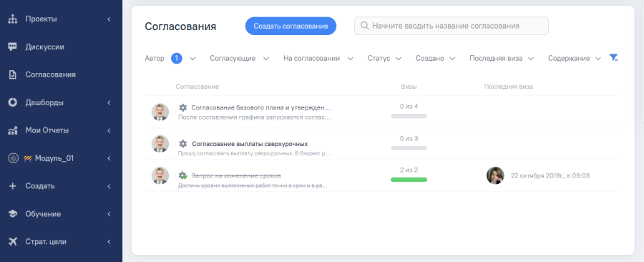The image size is (644, 262).
Task: Expand the Проекты sidebar chevron
Action: (x=109, y=19)
